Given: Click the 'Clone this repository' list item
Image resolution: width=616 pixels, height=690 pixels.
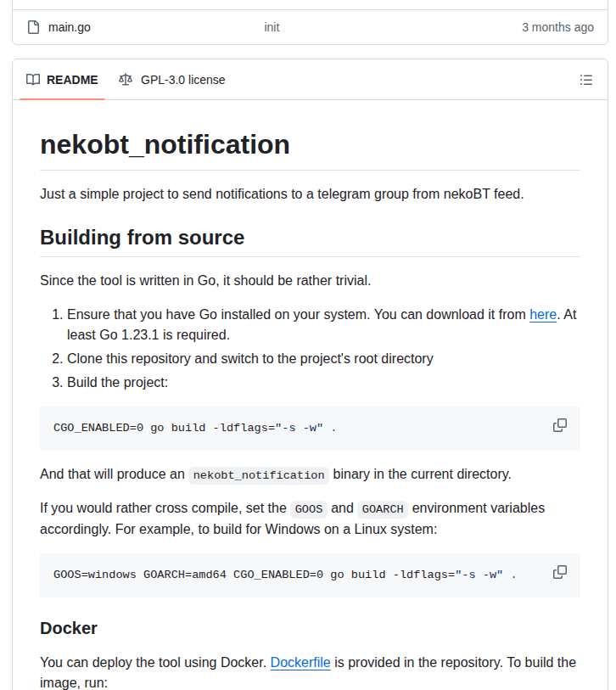Looking at the screenshot, I should coord(250,359).
